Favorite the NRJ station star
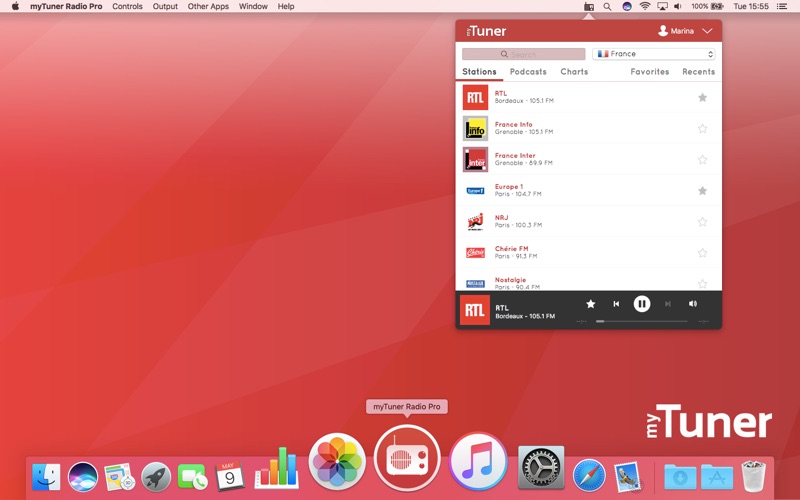The height and width of the screenshot is (500, 800). [x=703, y=221]
